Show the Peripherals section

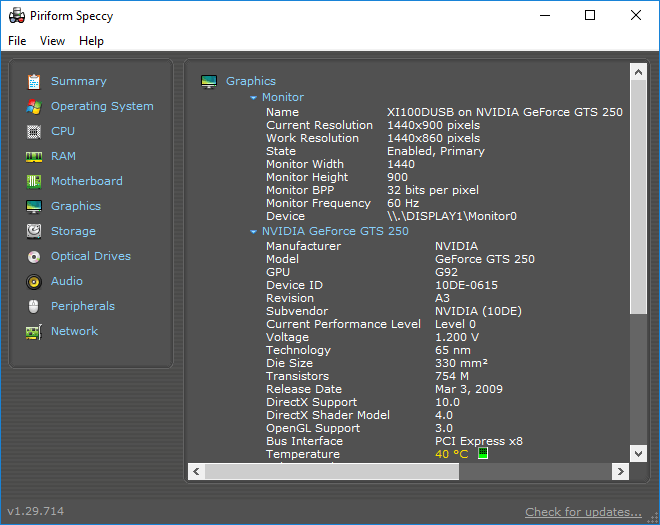tap(83, 306)
